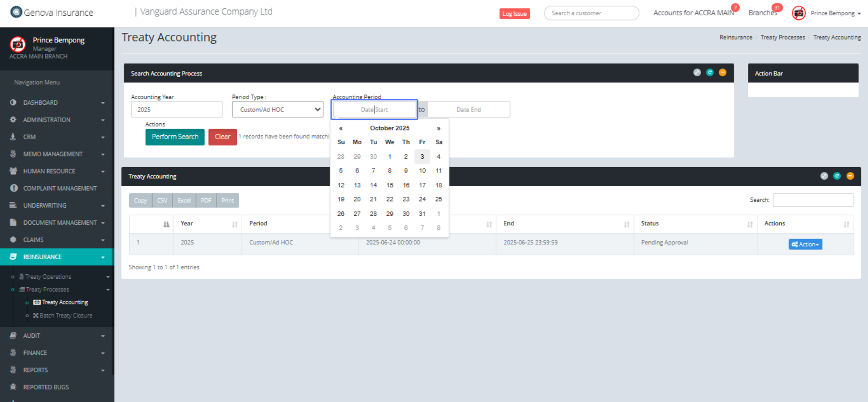Export the table using Excel button

pos(184,201)
